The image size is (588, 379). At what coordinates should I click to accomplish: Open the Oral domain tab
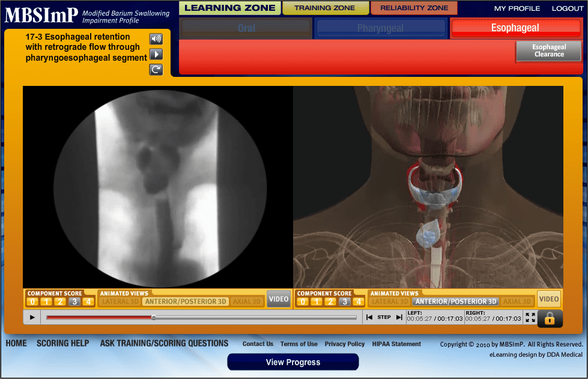click(246, 28)
